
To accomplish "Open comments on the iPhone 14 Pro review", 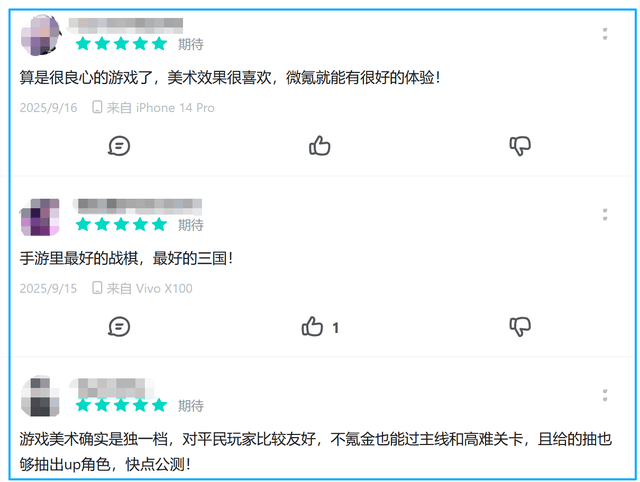I will [119, 146].
